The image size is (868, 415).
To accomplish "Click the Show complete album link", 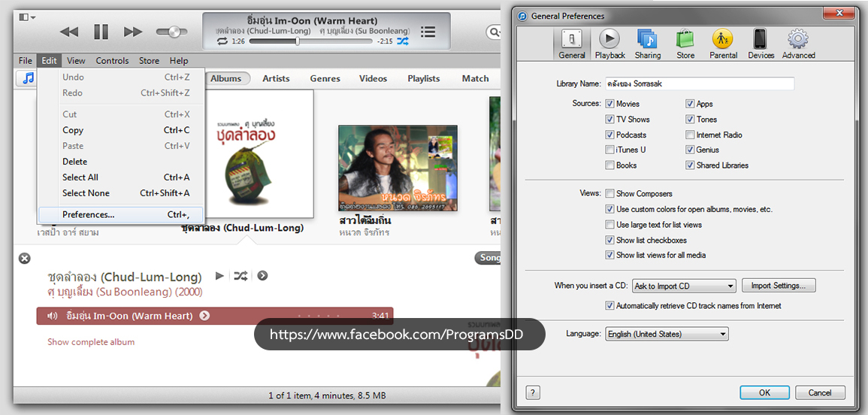I will [91, 342].
